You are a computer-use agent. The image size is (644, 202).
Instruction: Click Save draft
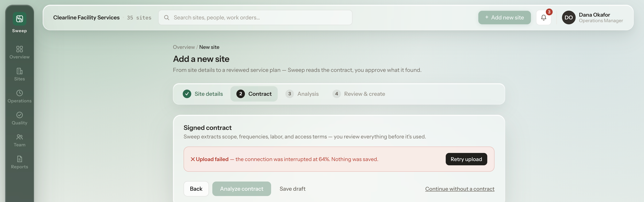(x=292, y=189)
